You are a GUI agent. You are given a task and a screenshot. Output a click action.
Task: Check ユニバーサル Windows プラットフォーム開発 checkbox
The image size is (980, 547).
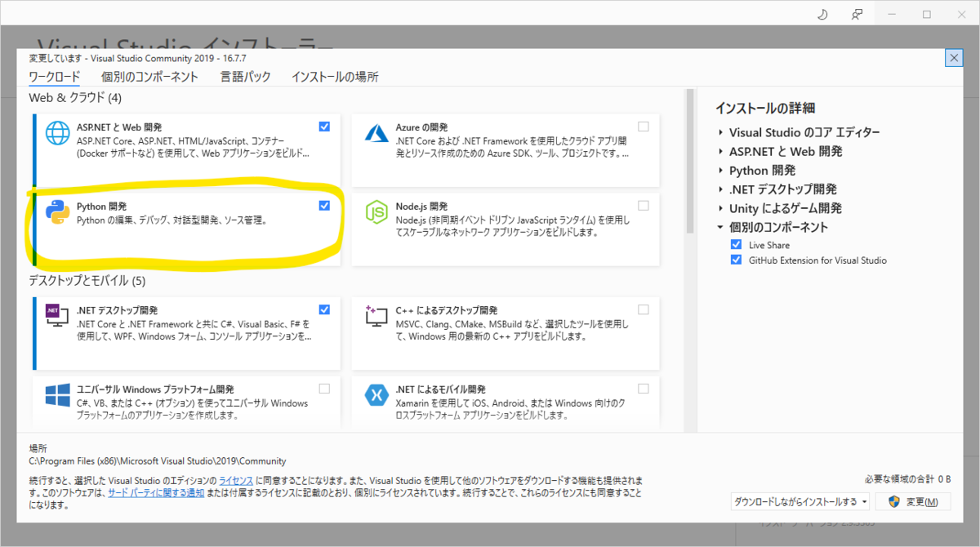point(324,389)
